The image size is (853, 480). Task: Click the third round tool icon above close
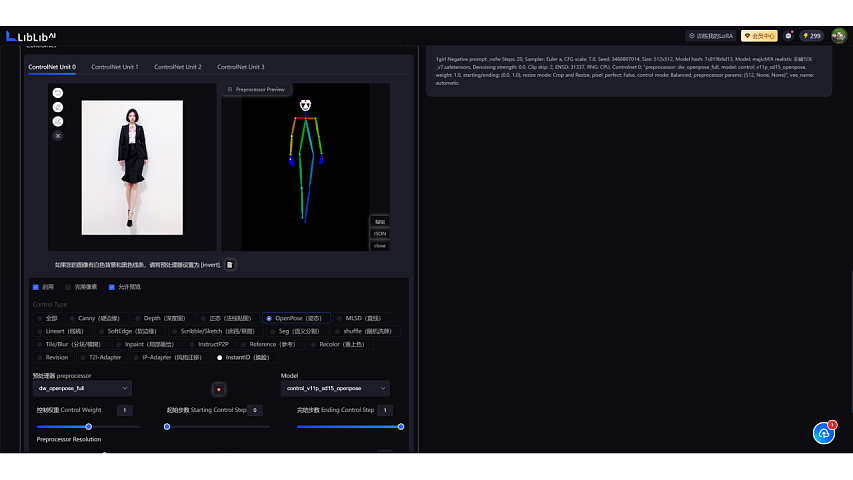pyautogui.click(x=58, y=121)
